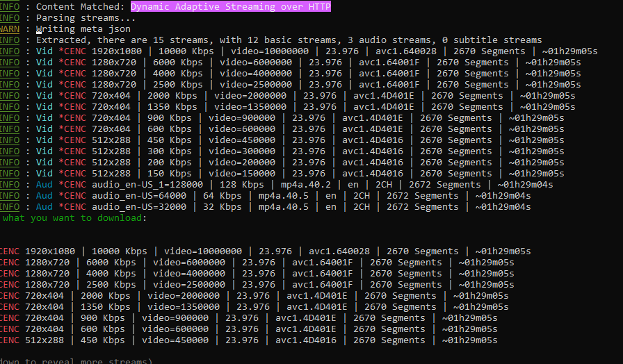
Task: Select the 1280x720 6000 Kbps option in the download list
Action: [x=257, y=263]
